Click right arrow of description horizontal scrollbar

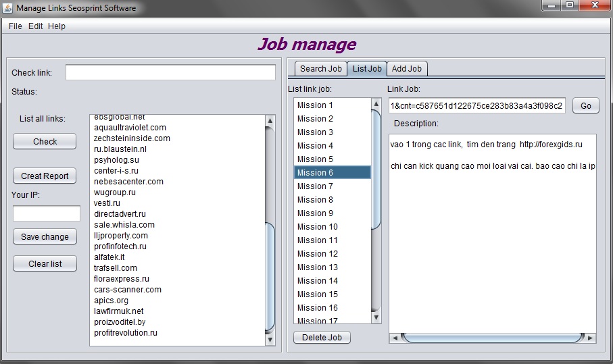[590, 338]
